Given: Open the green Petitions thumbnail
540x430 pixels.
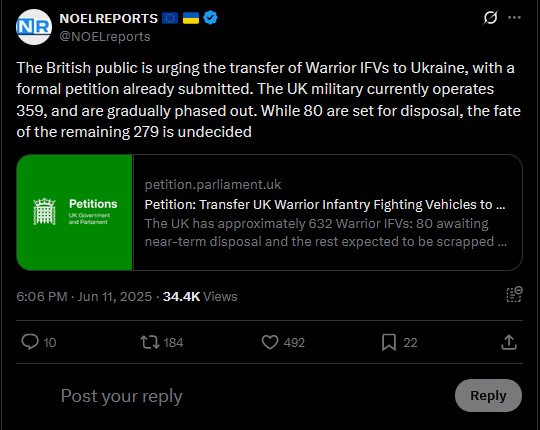Looking at the screenshot, I should click(74, 212).
